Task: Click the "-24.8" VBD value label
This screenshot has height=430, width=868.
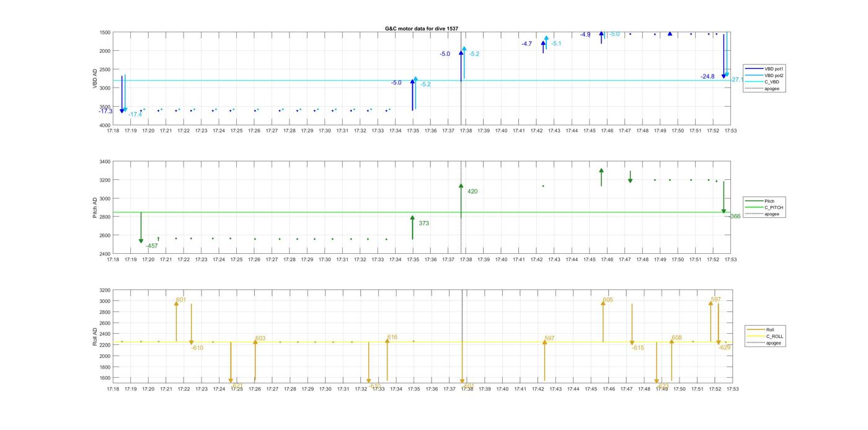Action: (707, 76)
